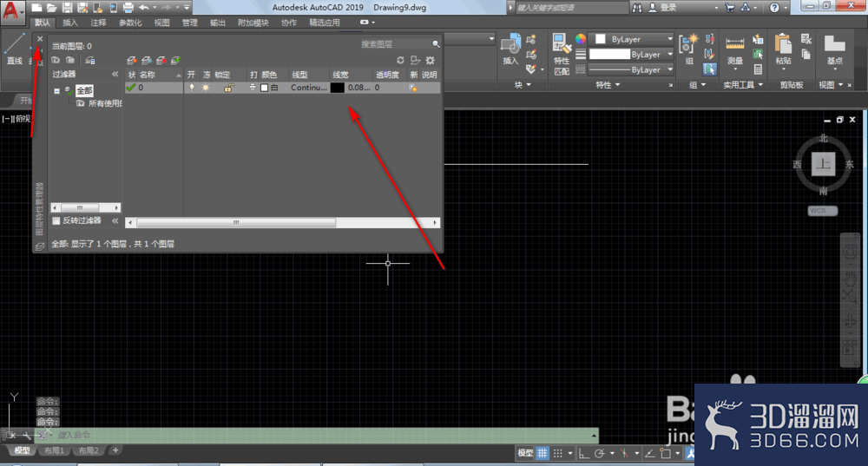The width and height of the screenshot is (868, 466).
Task: Click the Plot printer icon
Action: pyautogui.click(x=128, y=8)
